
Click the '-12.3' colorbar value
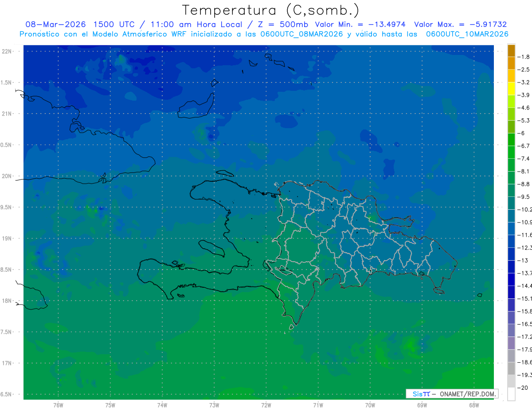pos(525,247)
